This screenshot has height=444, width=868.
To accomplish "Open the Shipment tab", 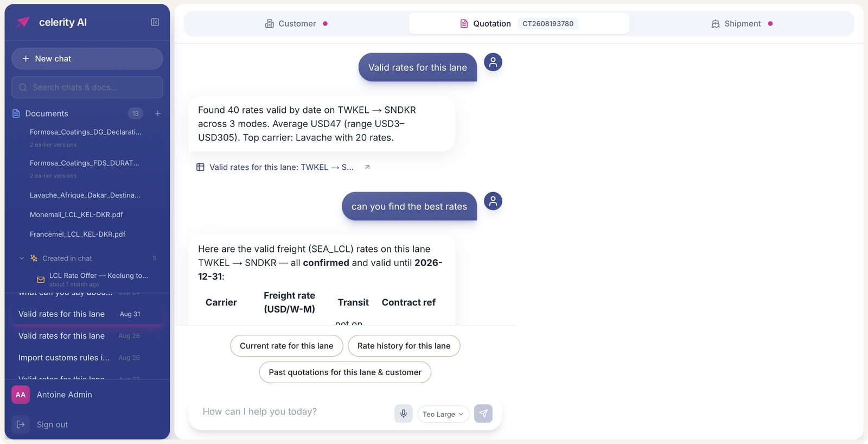I will click(742, 24).
